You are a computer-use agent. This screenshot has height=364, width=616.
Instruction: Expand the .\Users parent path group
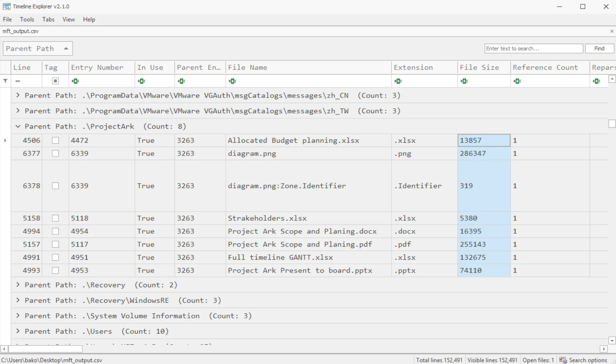click(18, 331)
